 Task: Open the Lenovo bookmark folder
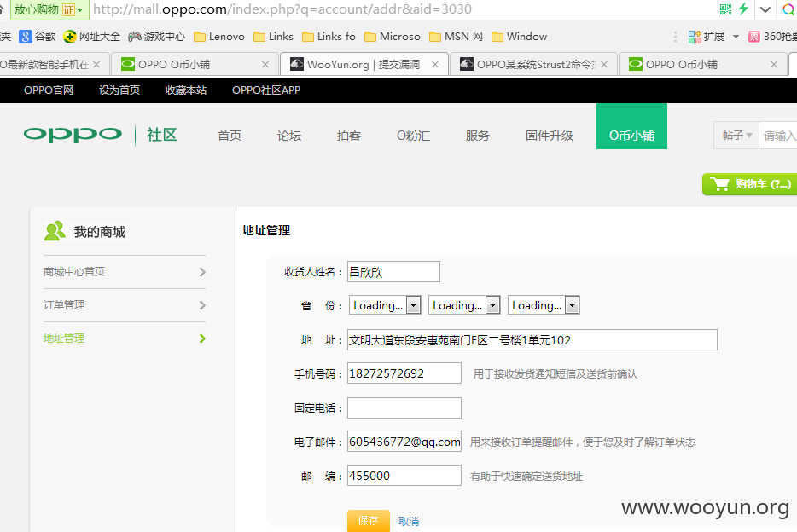219,37
